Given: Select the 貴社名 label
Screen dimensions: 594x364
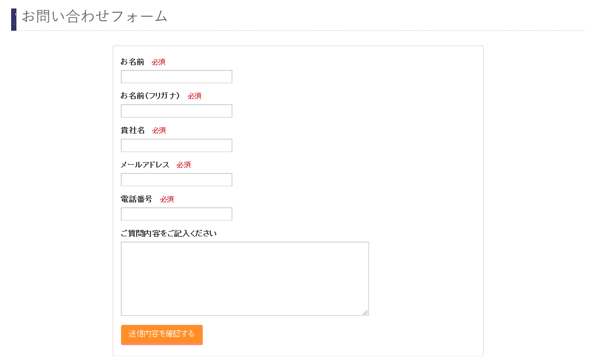Looking at the screenshot, I should 132,130.
